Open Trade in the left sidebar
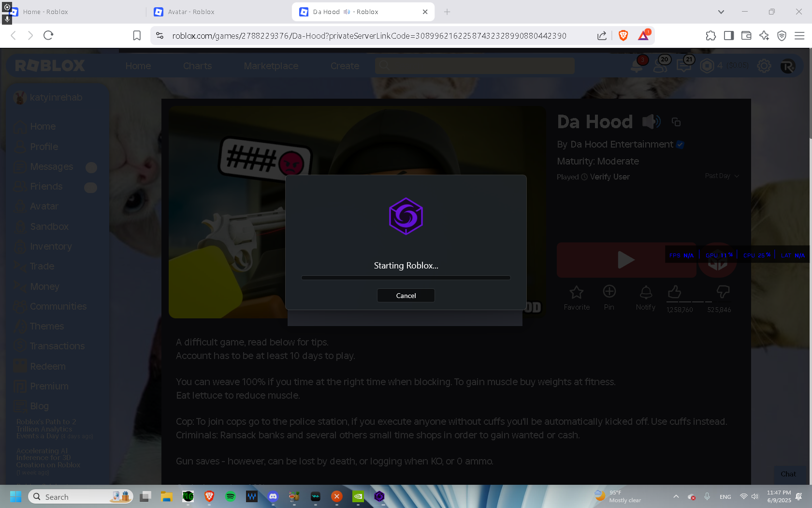The width and height of the screenshot is (812, 508). [x=34, y=266]
